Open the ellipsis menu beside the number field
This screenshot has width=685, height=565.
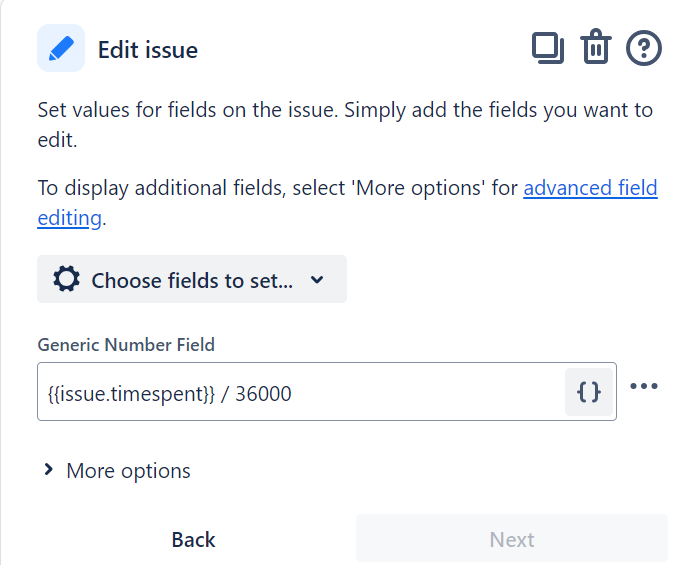coord(644,387)
